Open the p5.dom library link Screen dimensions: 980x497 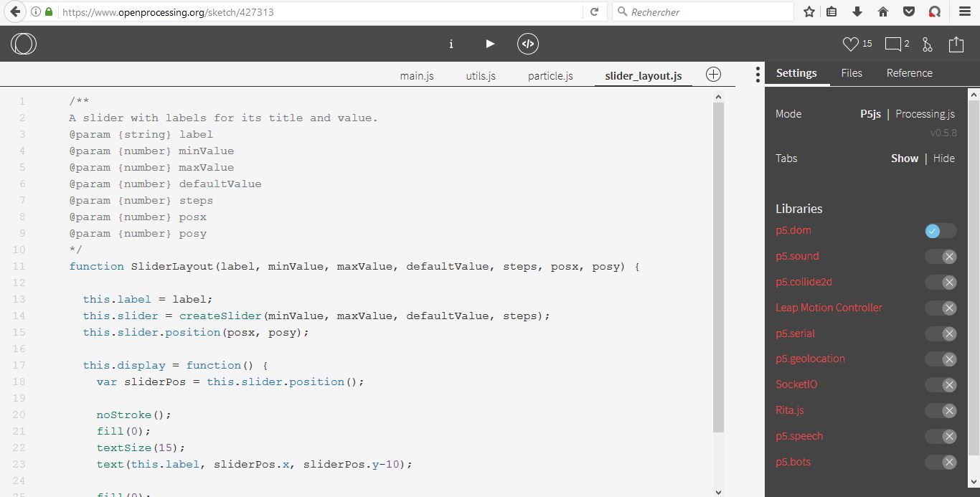[x=793, y=230]
